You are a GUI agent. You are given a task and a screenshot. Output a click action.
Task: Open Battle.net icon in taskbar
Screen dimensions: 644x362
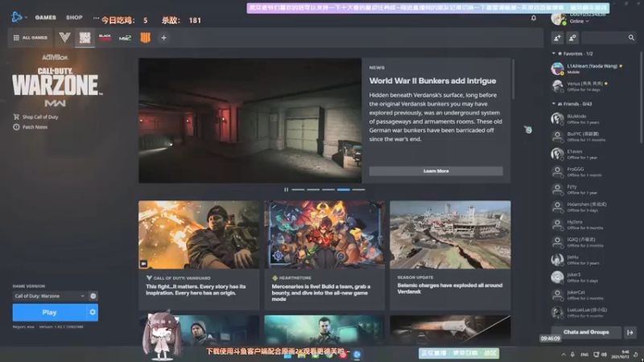coord(357,355)
